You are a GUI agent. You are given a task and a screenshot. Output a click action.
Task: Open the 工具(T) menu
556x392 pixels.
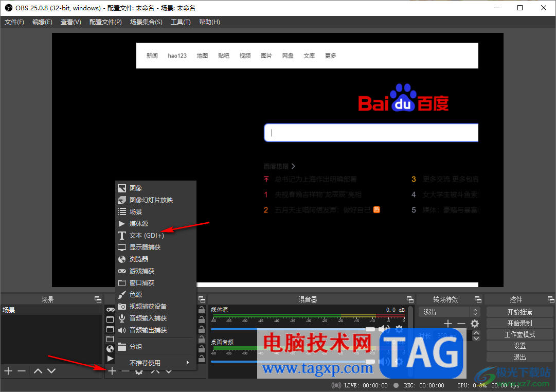181,22
